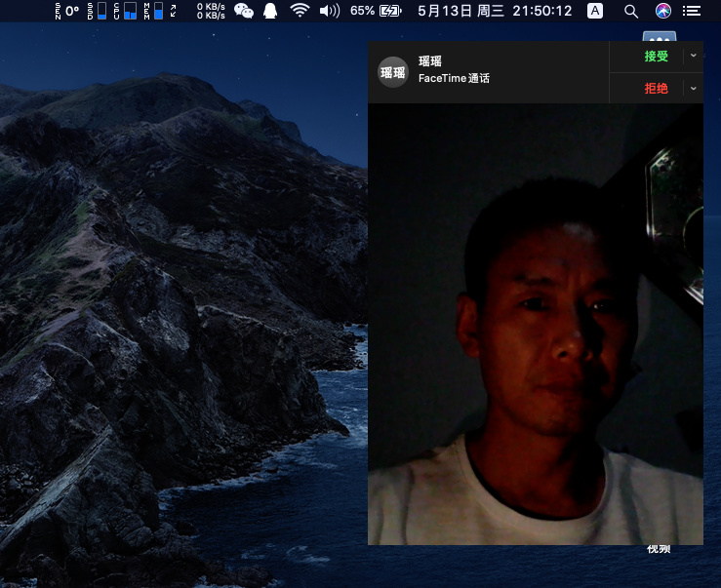Open Notification Center list icon
721x588 pixels.
coord(691,11)
